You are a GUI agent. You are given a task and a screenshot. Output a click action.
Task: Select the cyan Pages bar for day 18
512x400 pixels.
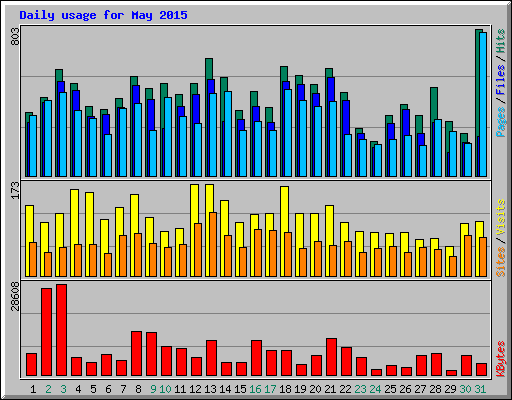[288, 133]
